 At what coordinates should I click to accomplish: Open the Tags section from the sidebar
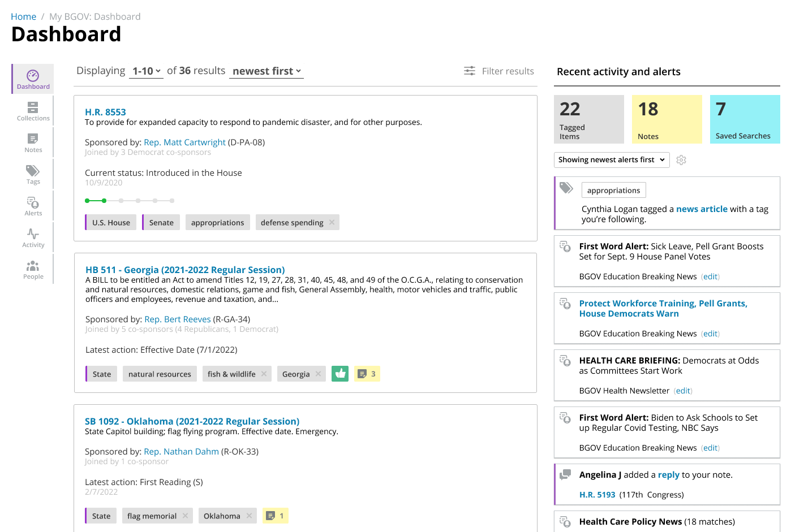coord(32,174)
